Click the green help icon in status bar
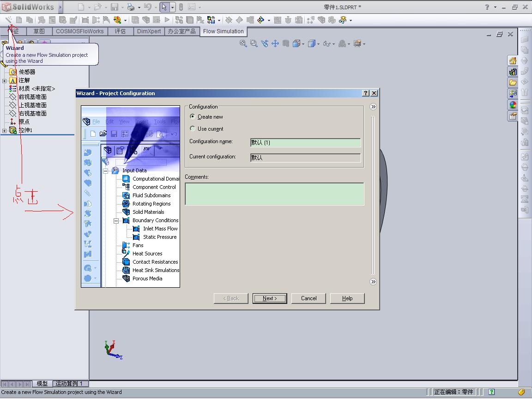 [492, 392]
